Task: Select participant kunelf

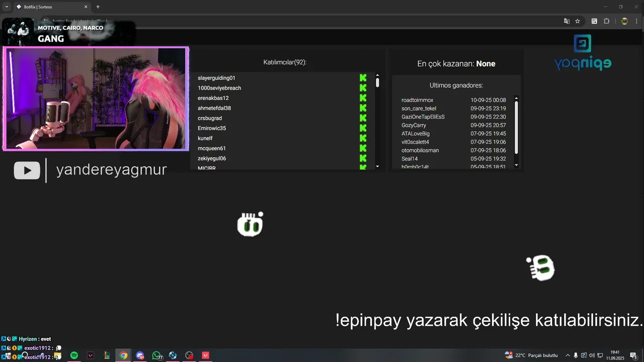Action: click(x=205, y=138)
